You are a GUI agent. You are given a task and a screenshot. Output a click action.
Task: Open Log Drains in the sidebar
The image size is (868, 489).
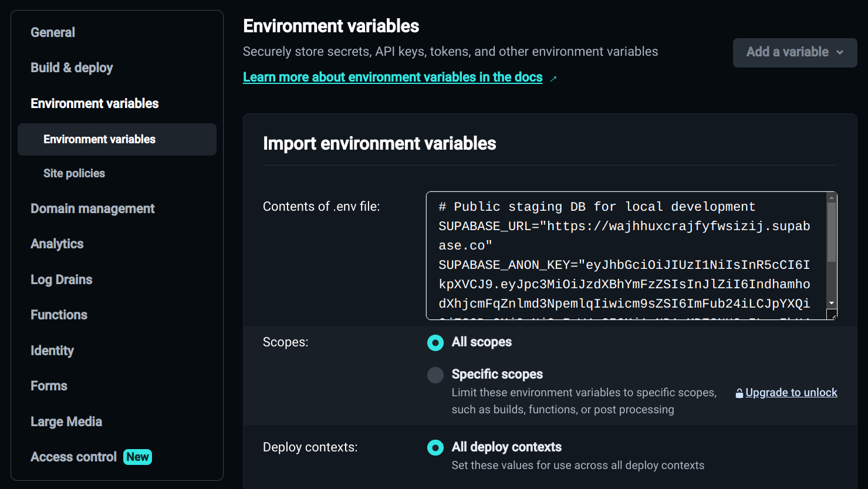click(x=61, y=279)
